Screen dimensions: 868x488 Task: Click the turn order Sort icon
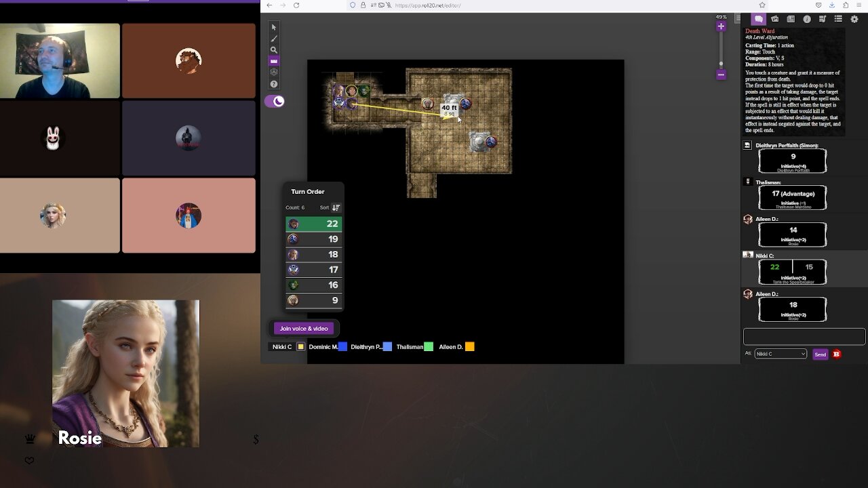click(x=336, y=207)
